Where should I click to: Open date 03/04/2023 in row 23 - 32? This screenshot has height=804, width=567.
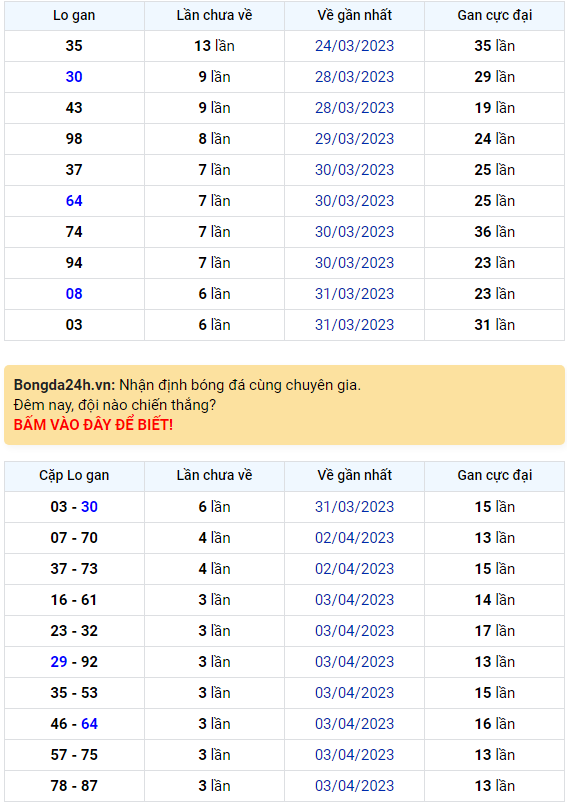[x=354, y=631]
